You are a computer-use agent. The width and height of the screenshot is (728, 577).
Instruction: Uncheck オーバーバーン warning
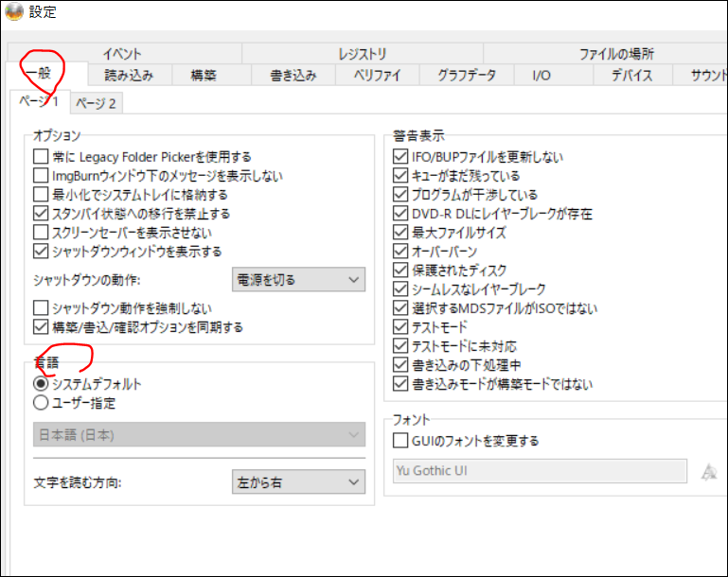click(400, 252)
